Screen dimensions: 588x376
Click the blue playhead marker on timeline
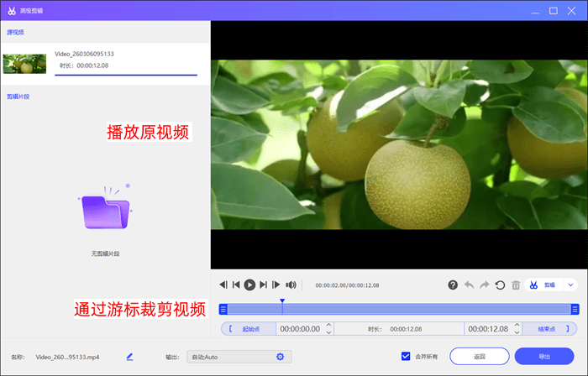[282, 301]
